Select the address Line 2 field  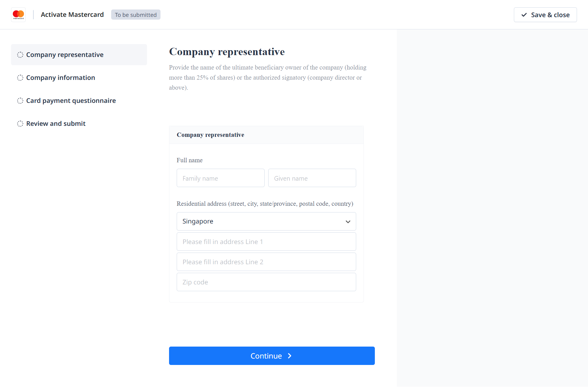(266, 262)
